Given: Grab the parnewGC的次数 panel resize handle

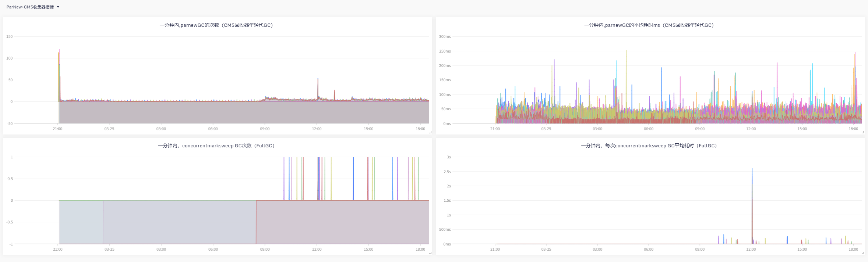Looking at the screenshot, I should click(x=430, y=132).
